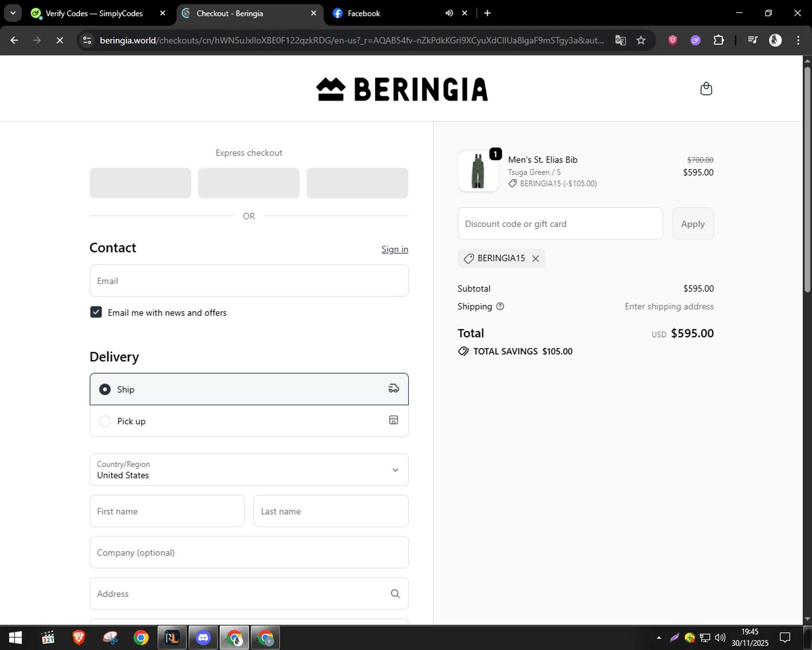Bookmark this page with the star icon

(x=641, y=40)
